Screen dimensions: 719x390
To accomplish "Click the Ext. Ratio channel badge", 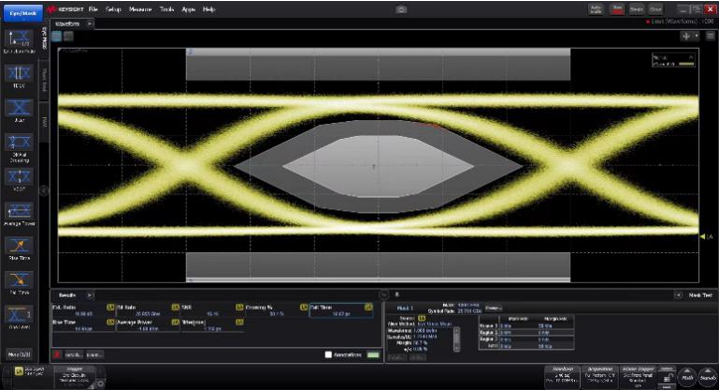I will [x=110, y=307].
